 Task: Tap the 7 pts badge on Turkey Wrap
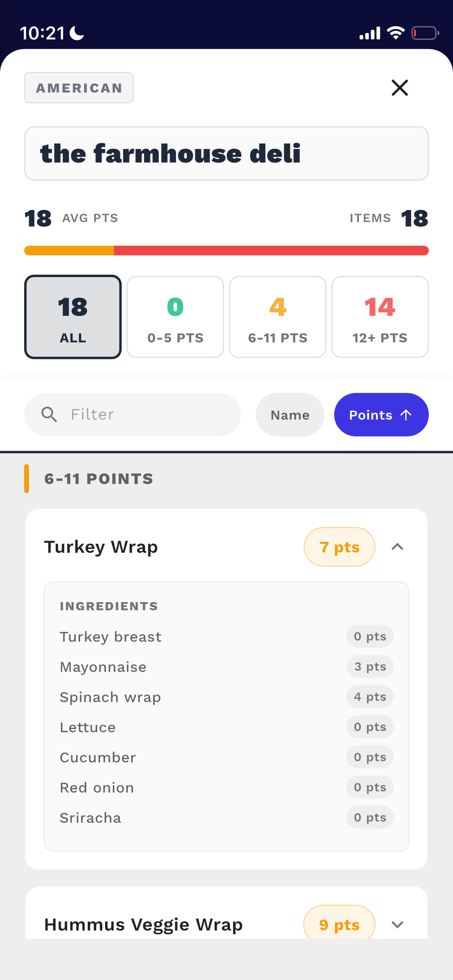(339, 547)
